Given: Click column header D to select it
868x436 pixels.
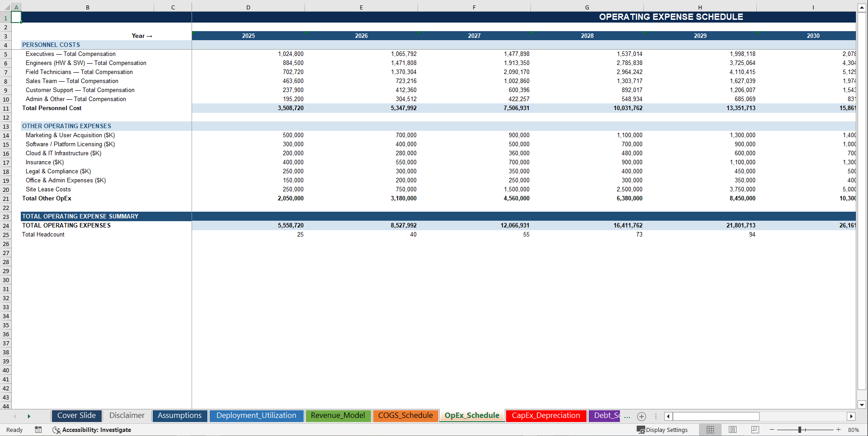Looking at the screenshot, I should 248,7.
